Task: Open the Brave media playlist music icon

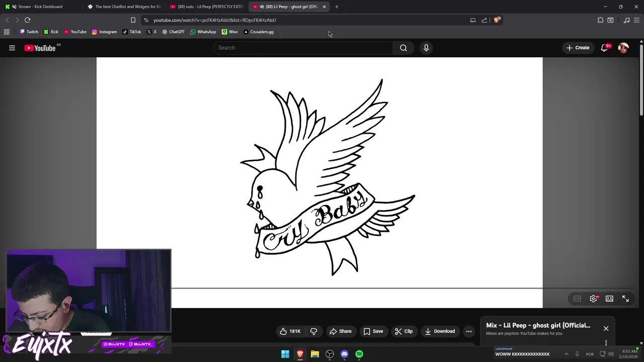Action: click(626, 20)
